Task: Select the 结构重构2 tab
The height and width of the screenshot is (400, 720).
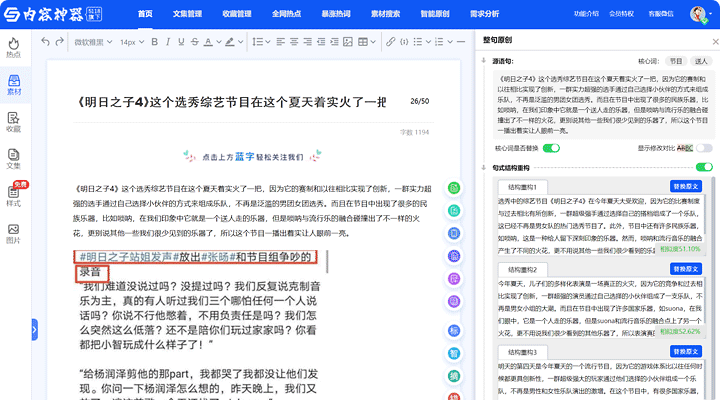Action: coord(522,270)
